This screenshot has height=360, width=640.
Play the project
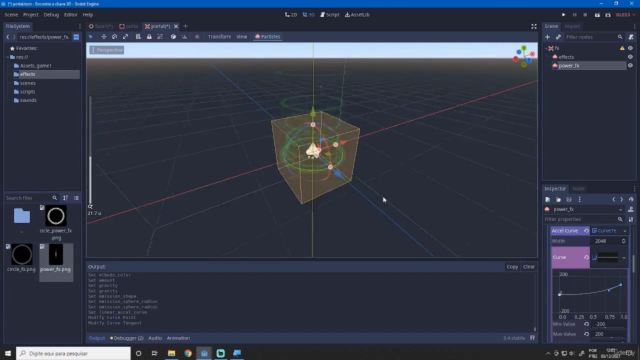tap(563, 15)
